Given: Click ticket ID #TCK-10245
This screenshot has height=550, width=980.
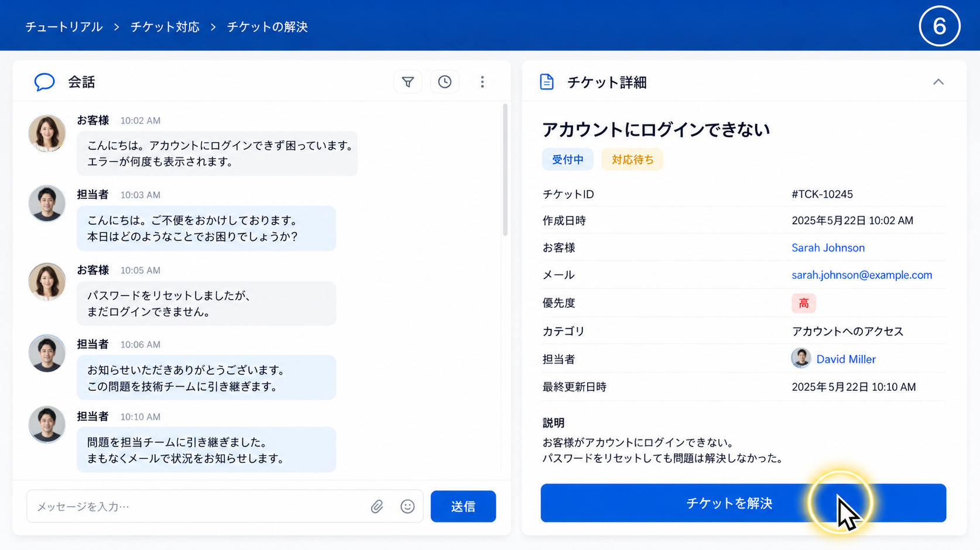Looking at the screenshot, I should click(822, 194).
